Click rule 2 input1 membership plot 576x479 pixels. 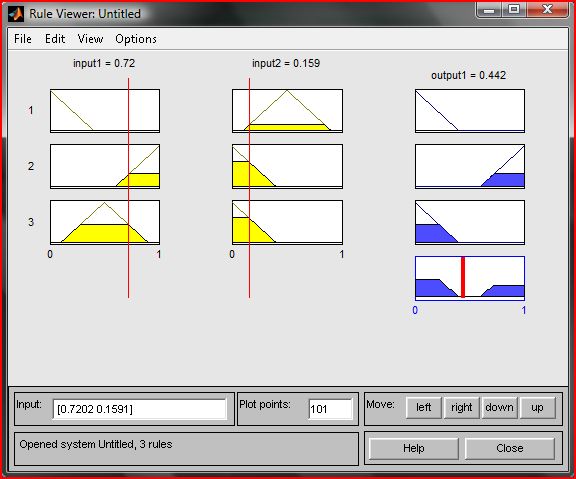[105, 166]
